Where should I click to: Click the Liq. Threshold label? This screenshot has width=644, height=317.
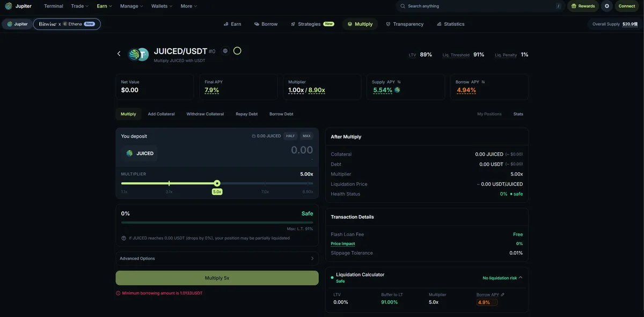tap(456, 55)
